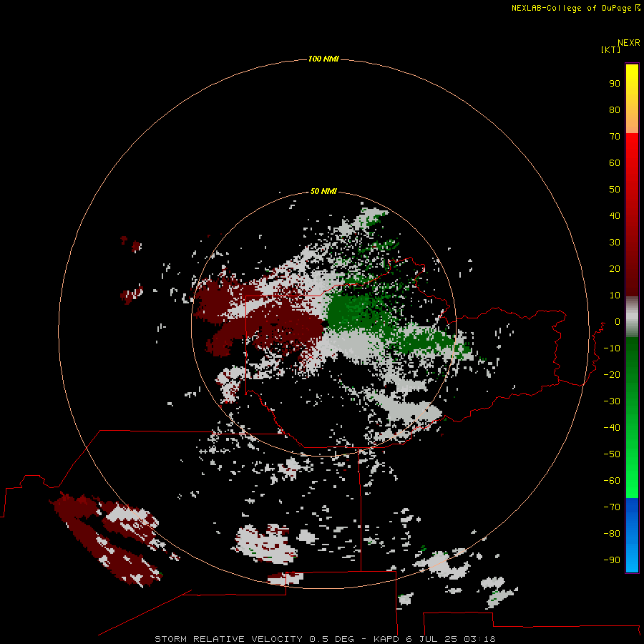Image resolution: width=644 pixels, height=644 pixels.
Task: Pick the yellow segment of the velocity colorbar
Action: 632,99
